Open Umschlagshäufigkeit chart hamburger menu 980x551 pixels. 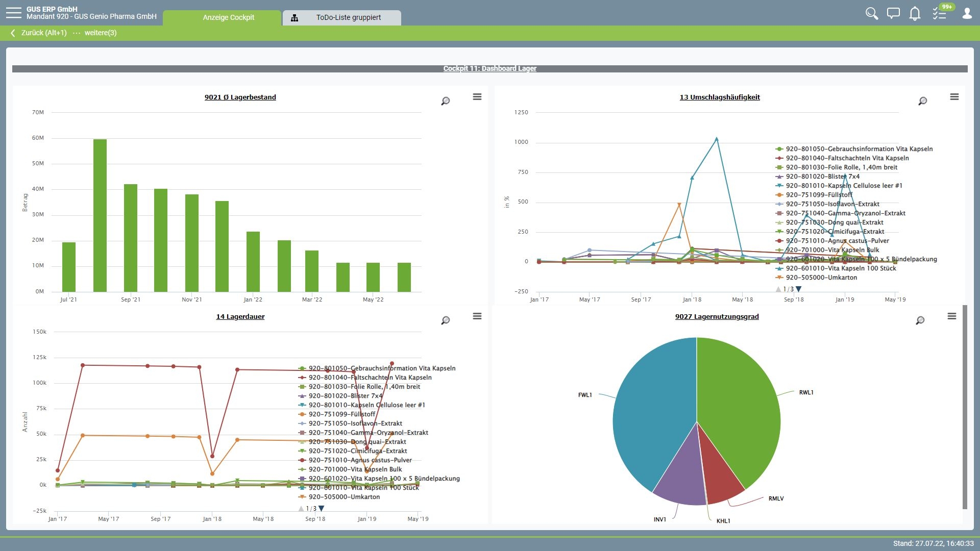coord(954,97)
